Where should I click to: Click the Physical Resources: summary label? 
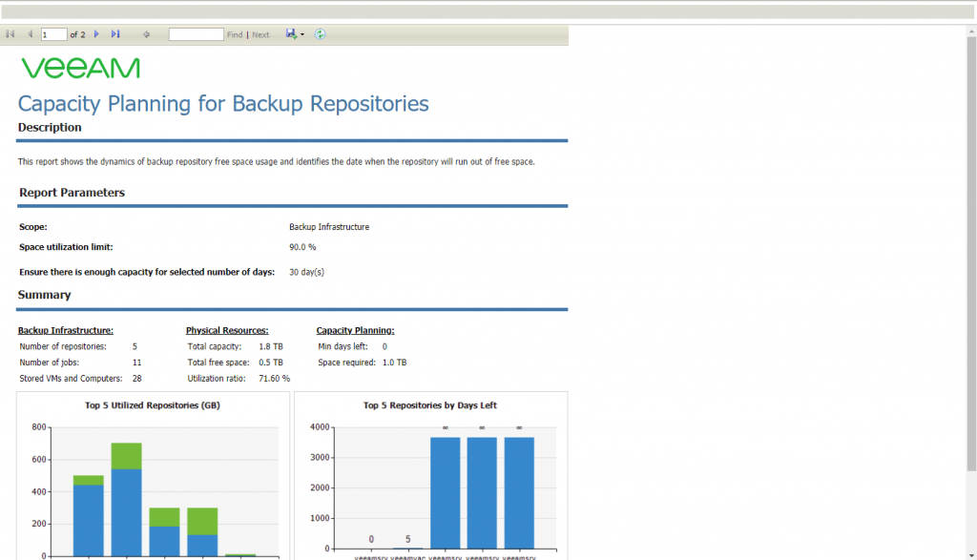tap(227, 330)
